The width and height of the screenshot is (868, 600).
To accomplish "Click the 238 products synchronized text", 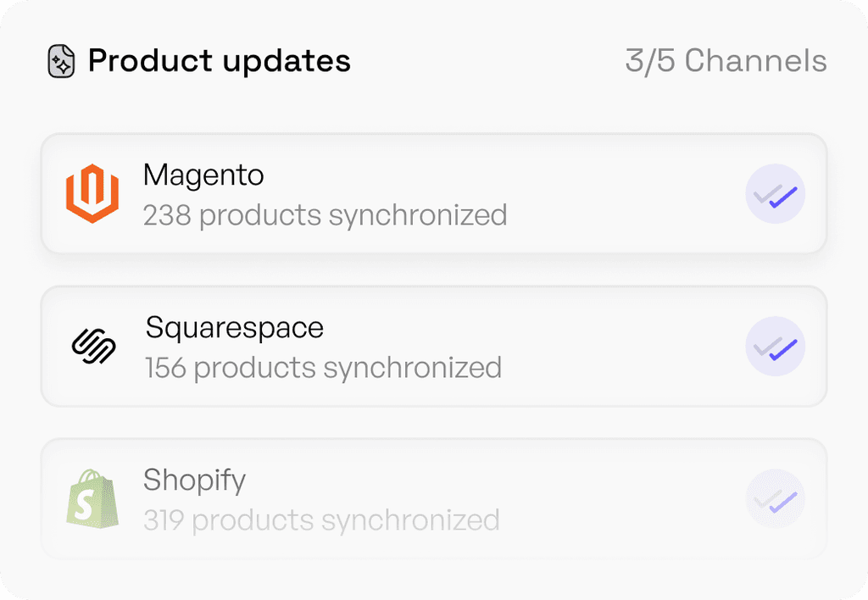I will pyautogui.click(x=325, y=215).
